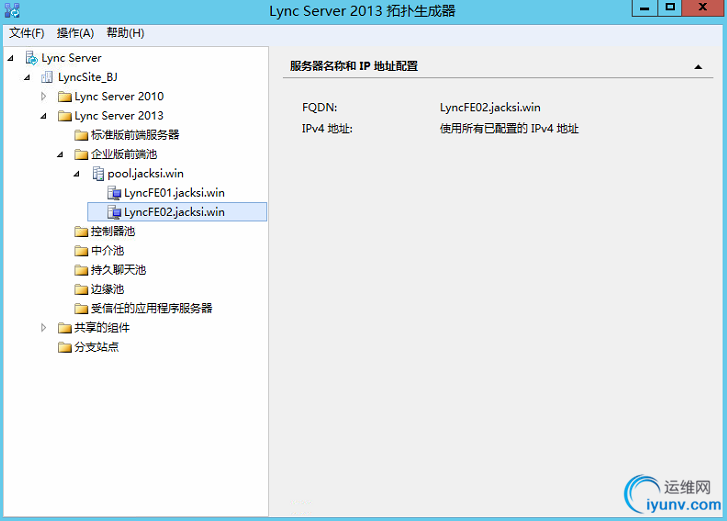Click the Lync Server 2013 folder icon
This screenshot has height=521, width=727.
click(64, 116)
